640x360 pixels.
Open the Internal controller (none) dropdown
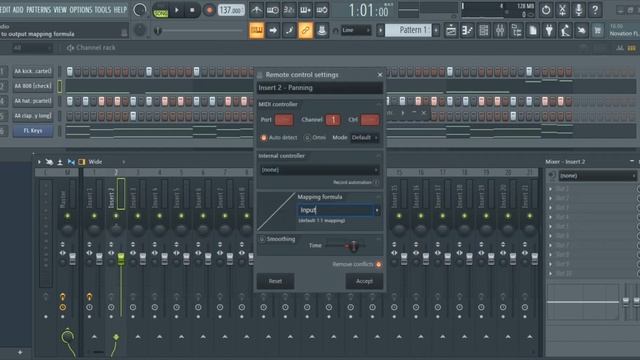click(319, 170)
